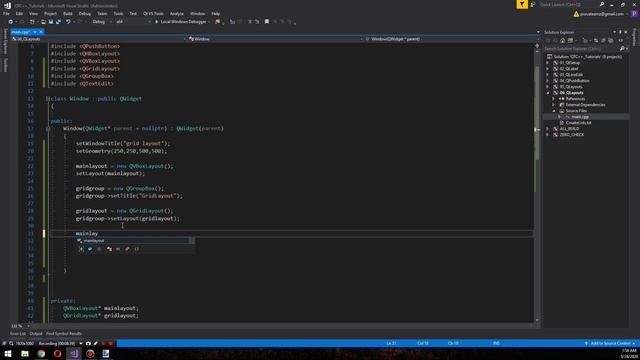This screenshot has height=360, width=640.
Task: Click the Navigate Backward toolbar icon
Action: pyautogui.click(x=10, y=22)
